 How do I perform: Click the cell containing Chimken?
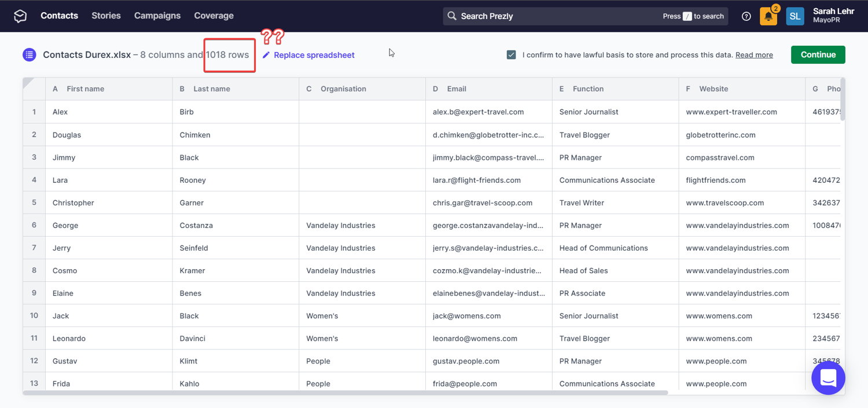236,134
